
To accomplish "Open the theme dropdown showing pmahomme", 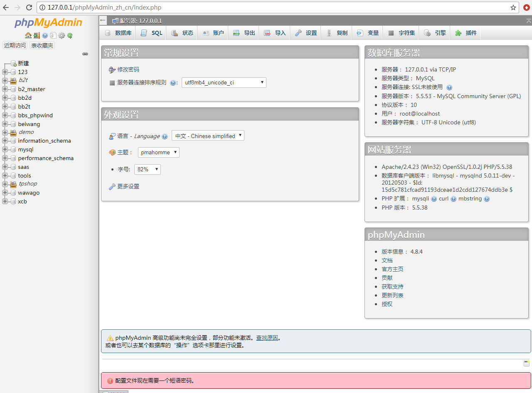I will (x=158, y=152).
